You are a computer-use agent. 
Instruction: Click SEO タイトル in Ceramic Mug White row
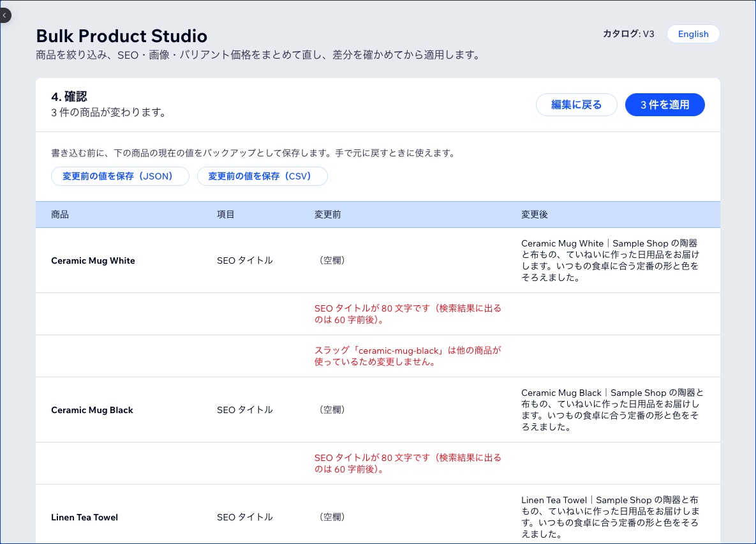pos(245,261)
